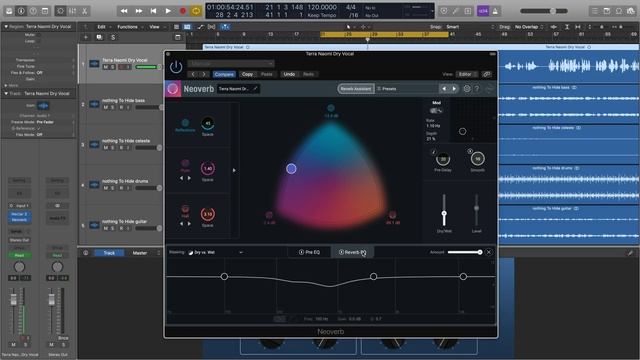The width and height of the screenshot is (640, 360).
Task: Open Quick Help in control bar
Action: pos(33,11)
